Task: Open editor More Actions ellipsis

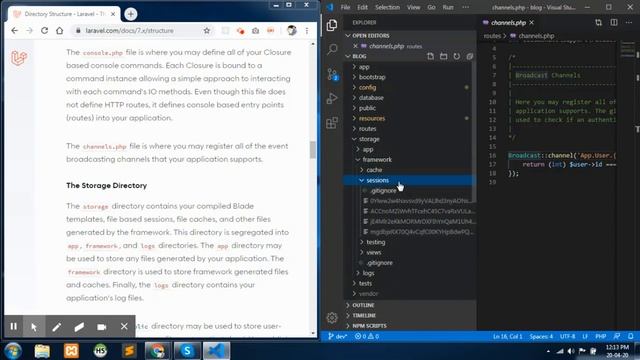Action: point(629,22)
